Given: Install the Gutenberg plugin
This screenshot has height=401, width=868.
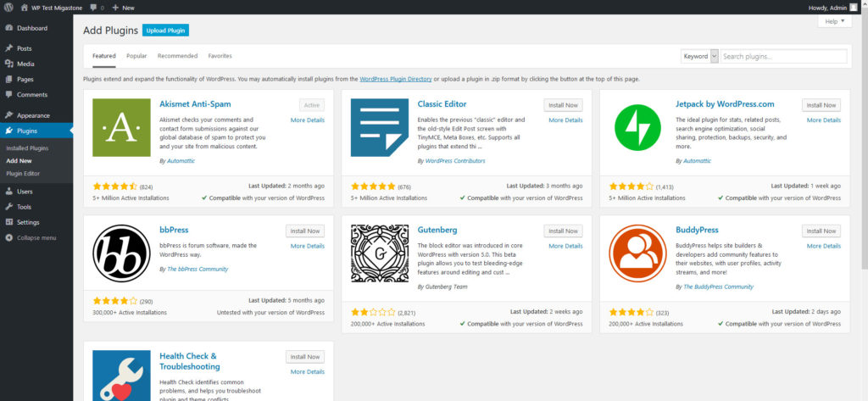Looking at the screenshot, I should [x=563, y=231].
